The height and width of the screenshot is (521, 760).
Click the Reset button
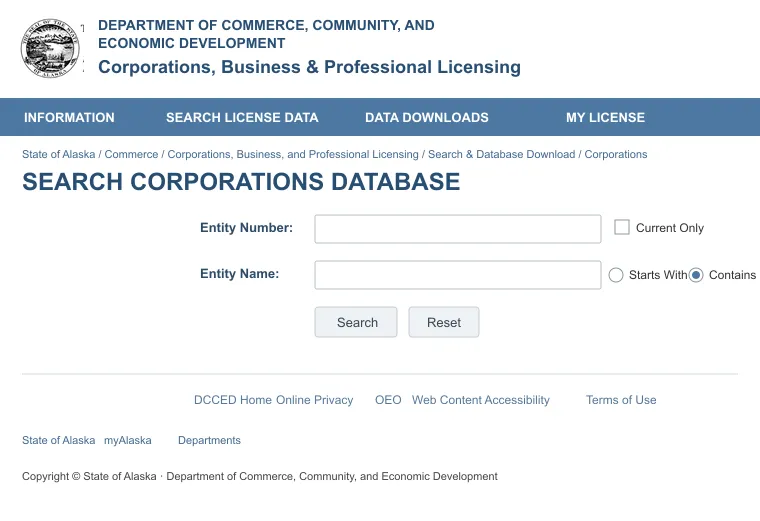click(444, 322)
